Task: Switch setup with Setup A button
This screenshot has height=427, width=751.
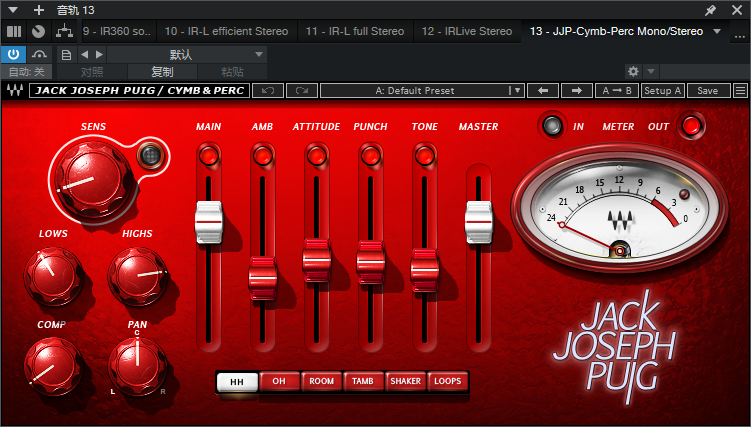Action: 663,90
